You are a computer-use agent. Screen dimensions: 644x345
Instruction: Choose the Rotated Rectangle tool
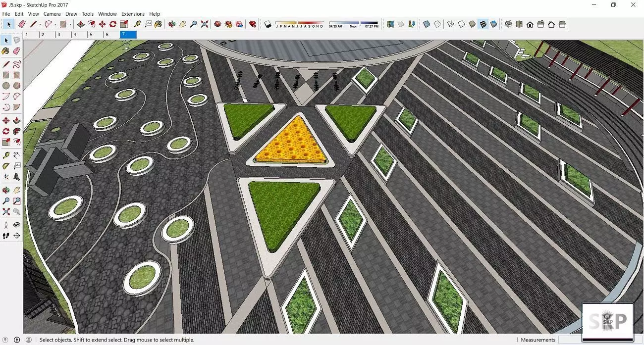tap(16, 75)
